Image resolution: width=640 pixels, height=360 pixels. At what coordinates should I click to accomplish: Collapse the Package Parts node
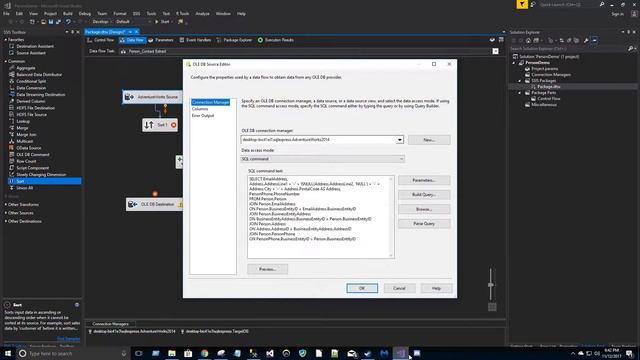520,93
